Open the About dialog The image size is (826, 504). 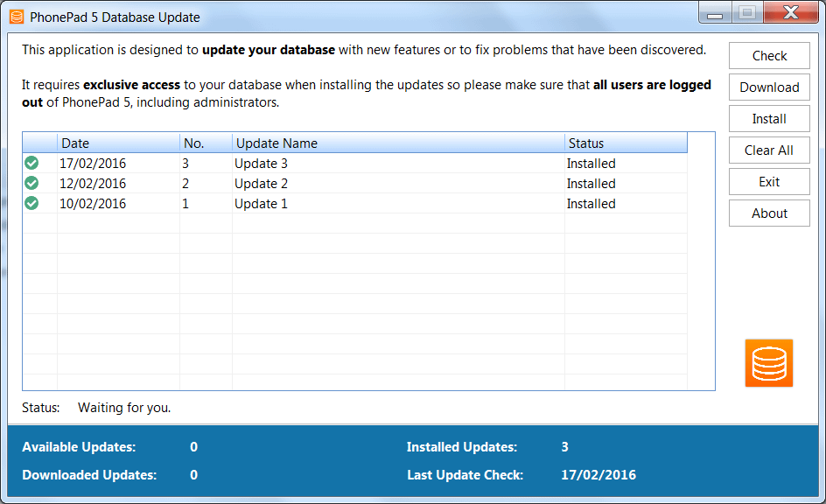769,213
